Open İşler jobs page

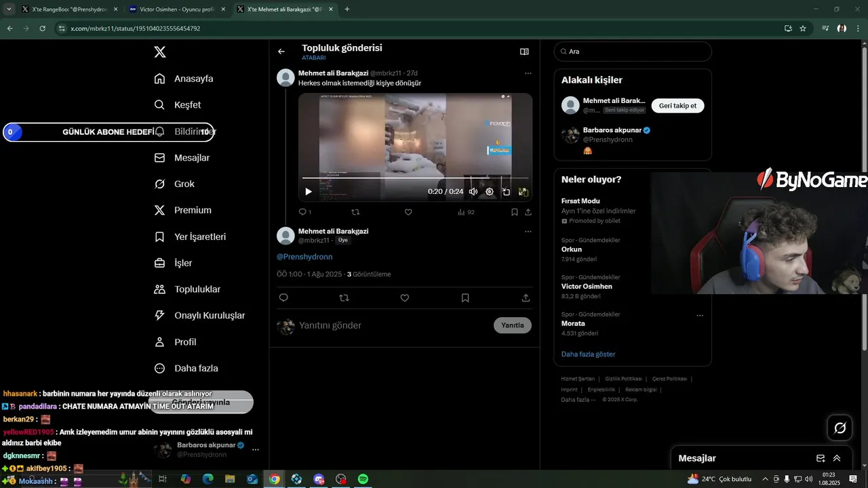tap(173, 263)
